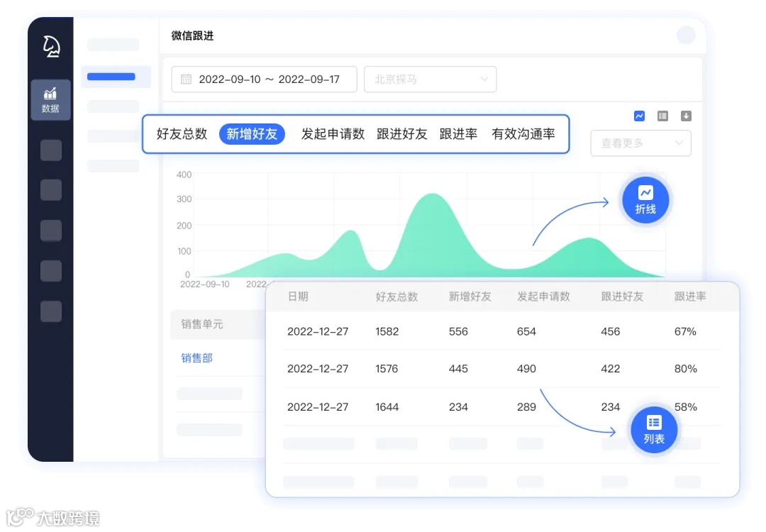Switch to the table view icon
Viewport: 766px width, 532px height.
click(x=662, y=116)
